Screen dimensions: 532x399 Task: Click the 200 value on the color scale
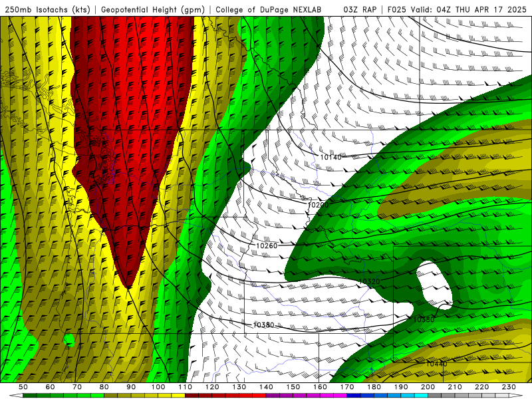pyautogui.click(x=428, y=387)
